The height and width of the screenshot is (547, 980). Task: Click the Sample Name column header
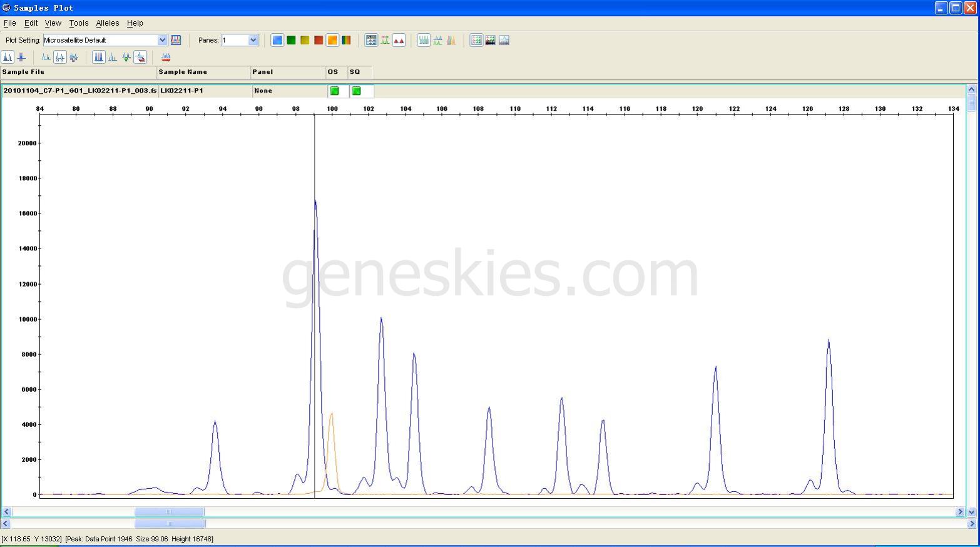click(203, 72)
